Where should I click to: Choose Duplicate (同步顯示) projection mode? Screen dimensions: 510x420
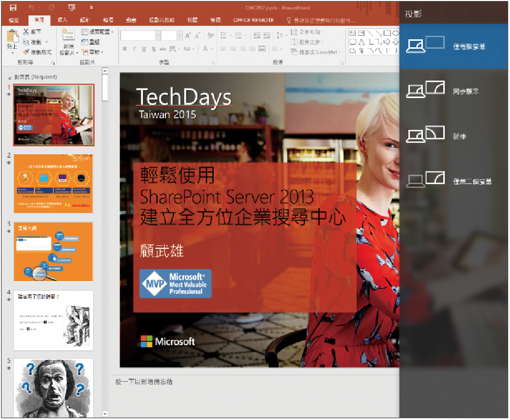(x=454, y=91)
